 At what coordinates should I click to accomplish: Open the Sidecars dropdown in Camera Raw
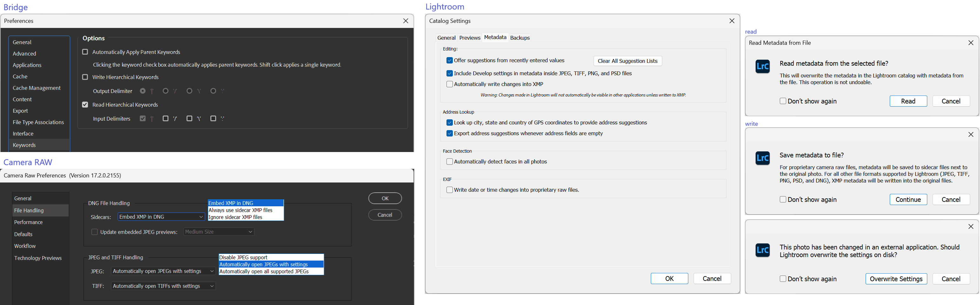pyautogui.click(x=161, y=217)
